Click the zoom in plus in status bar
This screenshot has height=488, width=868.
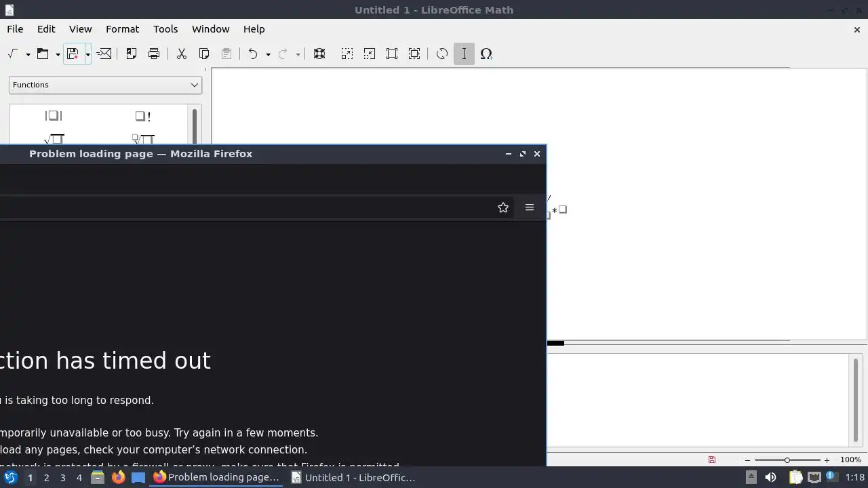(827, 460)
